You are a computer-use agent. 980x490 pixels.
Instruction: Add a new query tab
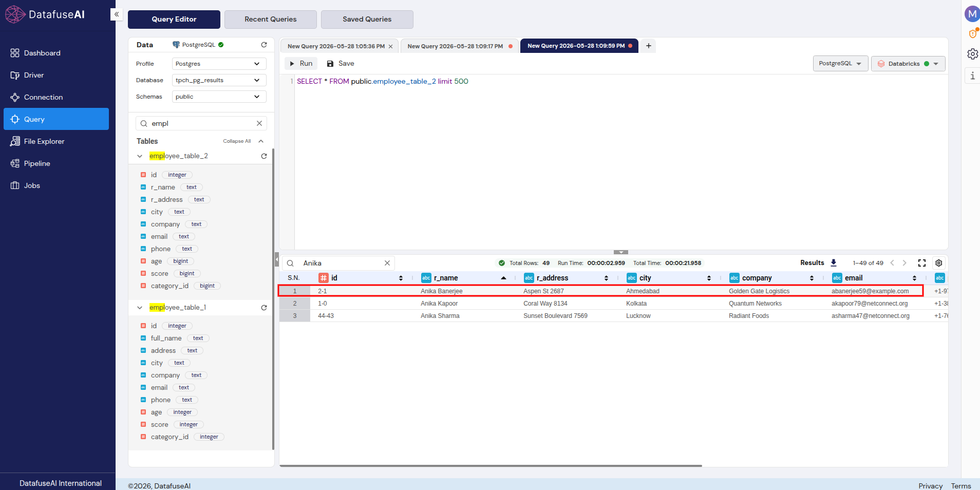tap(649, 46)
